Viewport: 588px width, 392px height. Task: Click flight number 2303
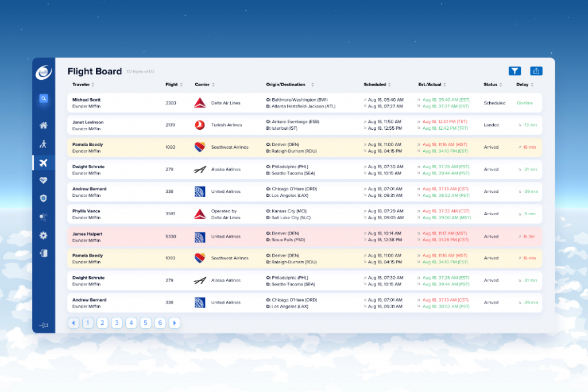tap(171, 103)
